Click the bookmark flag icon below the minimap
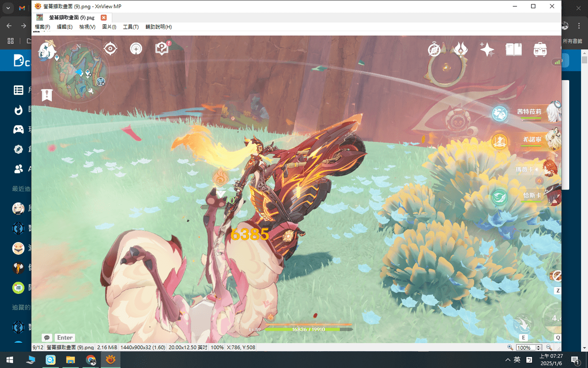 tap(47, 95)
